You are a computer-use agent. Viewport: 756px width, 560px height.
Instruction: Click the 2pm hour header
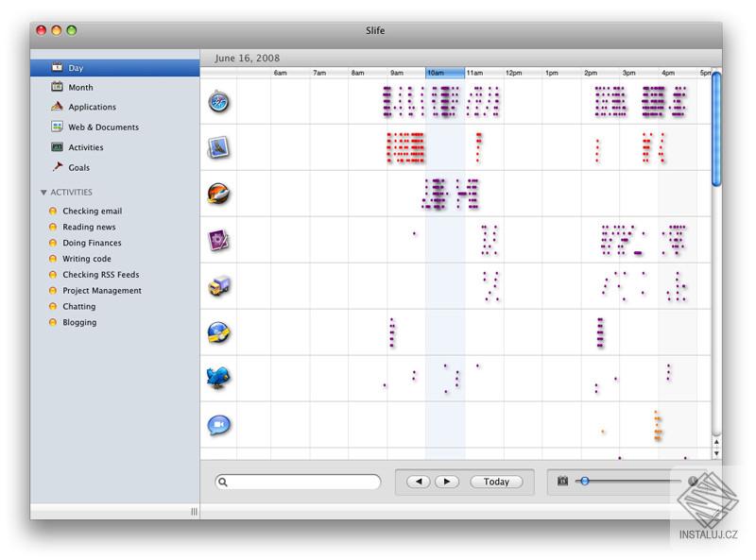[591, 73]
